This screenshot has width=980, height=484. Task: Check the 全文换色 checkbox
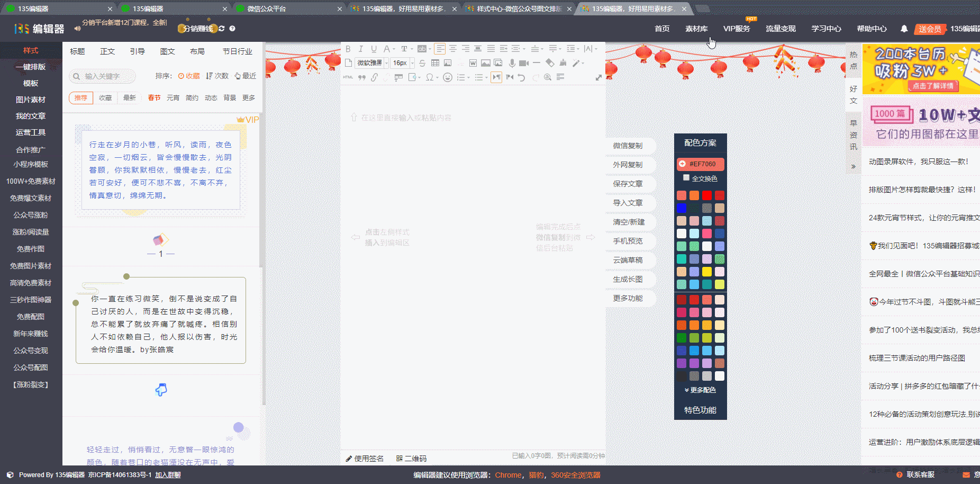(686, 178)
